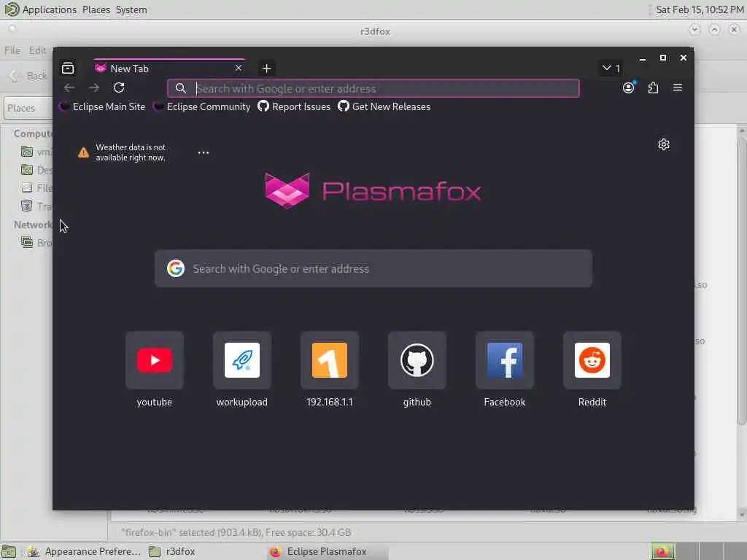This screenshot has width=747, height=560.
Task: Click show desktop icon in bottom panel
Action: click(9, 552)
